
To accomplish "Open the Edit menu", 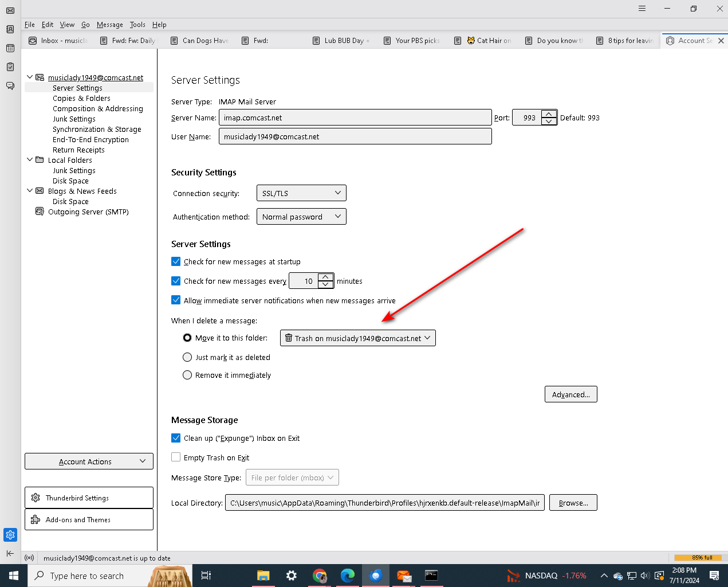I will pyautogui.click(x=48, y=25).
